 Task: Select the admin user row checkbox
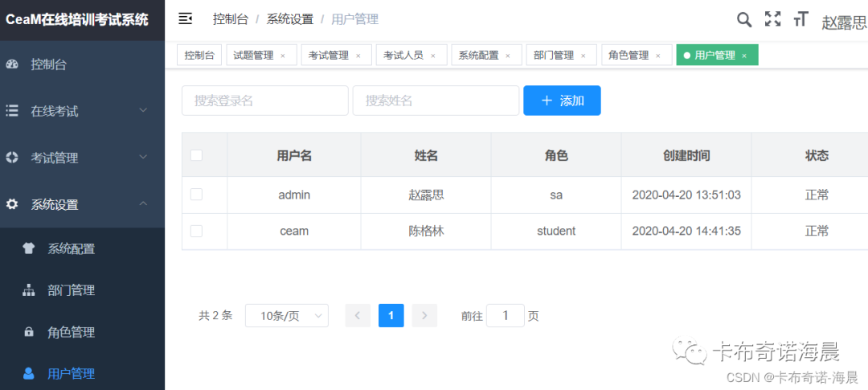(x=196, y=195)
